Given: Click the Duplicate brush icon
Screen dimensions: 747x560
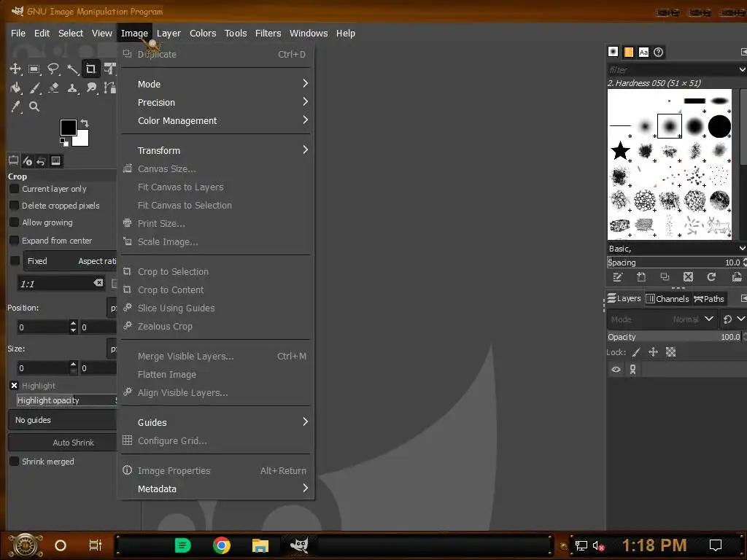Looking at the screenshot, I should point(665,277).
